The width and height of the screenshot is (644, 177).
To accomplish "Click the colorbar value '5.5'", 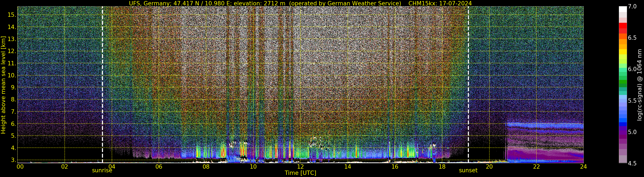I will click(x=632, y=101).
